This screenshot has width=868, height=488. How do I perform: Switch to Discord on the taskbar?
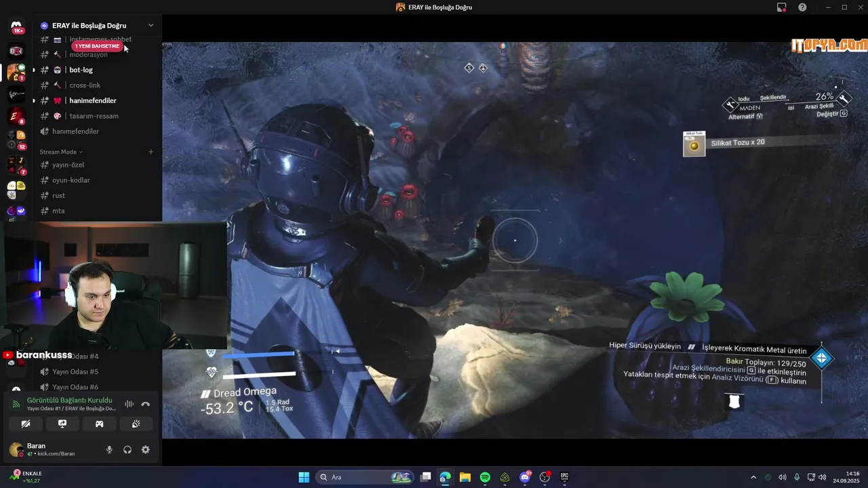(x=525, y=477)
